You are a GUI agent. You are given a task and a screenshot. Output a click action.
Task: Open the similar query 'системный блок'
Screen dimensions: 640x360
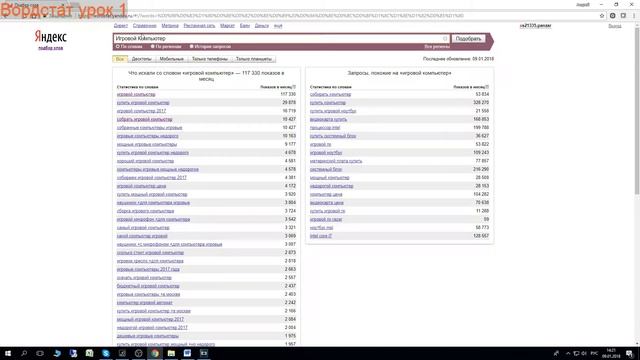pyautogui.click(x=326, y=169)
